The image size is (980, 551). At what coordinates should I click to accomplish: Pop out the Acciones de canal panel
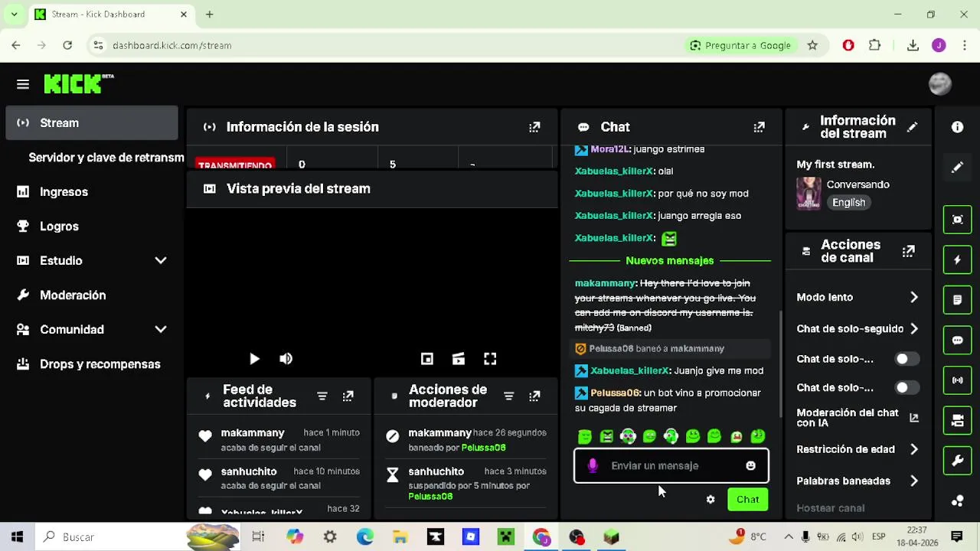908,251
